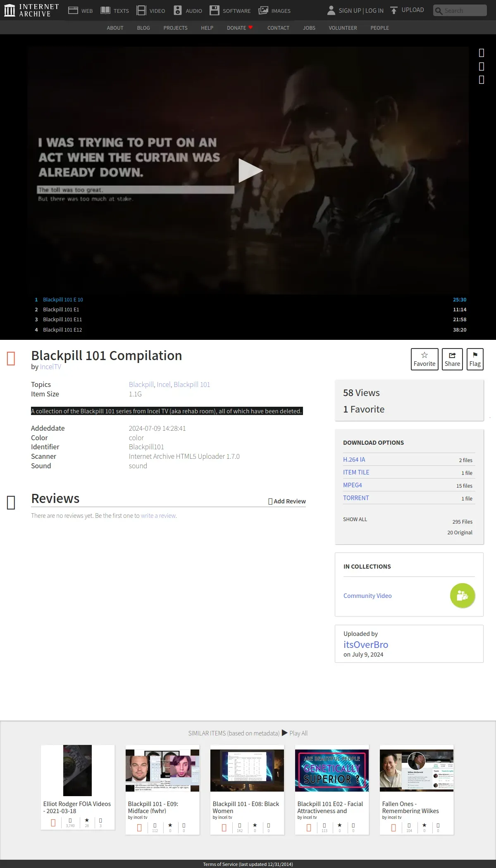The width and height of the screenshot is (496, 868).
Task: Open the Web section icon
Action: click(x=73, y=10)
